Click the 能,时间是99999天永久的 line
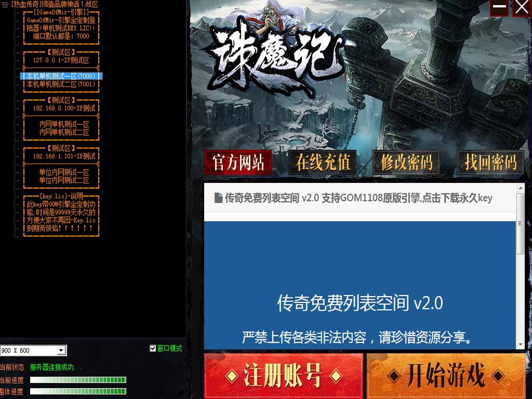 pyautogui.click(x=61, y=212)
